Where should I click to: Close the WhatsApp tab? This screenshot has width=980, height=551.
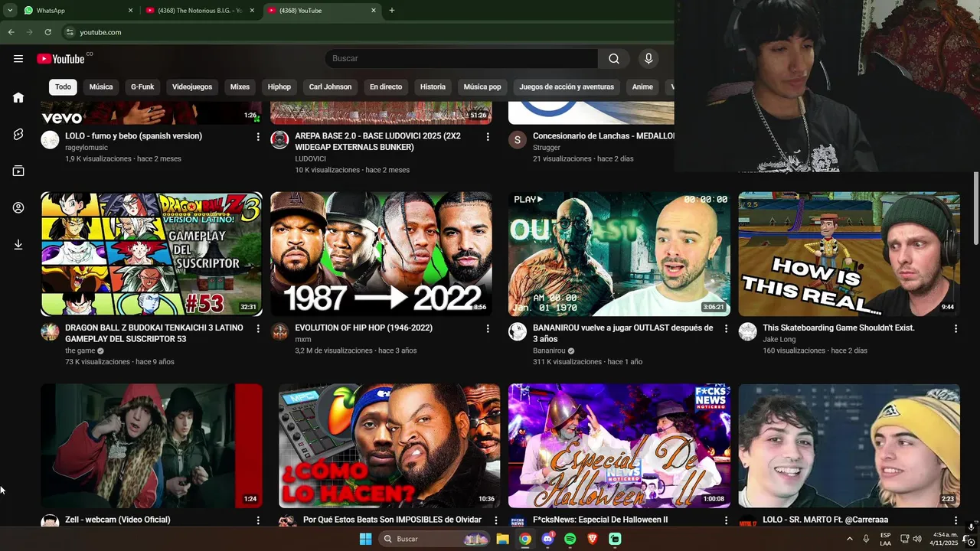coord(130,11)
